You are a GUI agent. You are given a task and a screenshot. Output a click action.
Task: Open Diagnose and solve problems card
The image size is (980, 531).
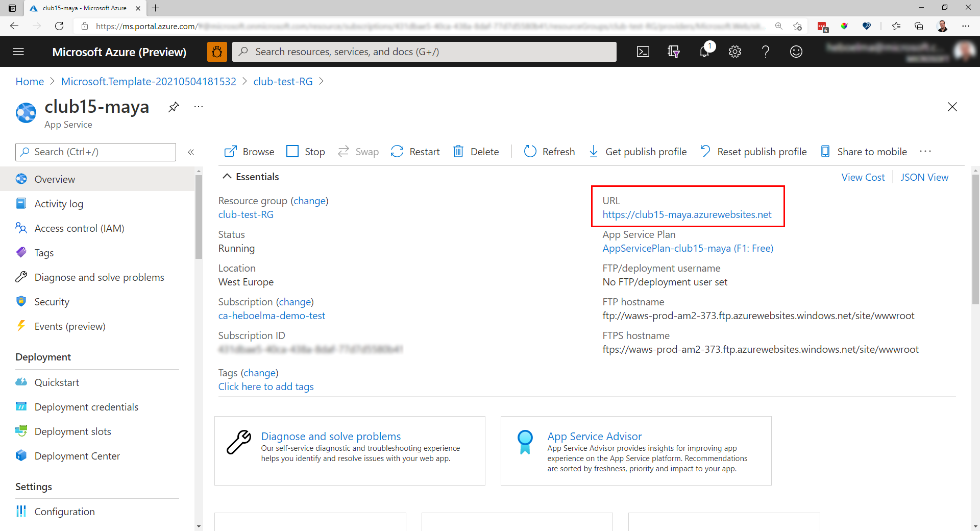tap(350, 451)
